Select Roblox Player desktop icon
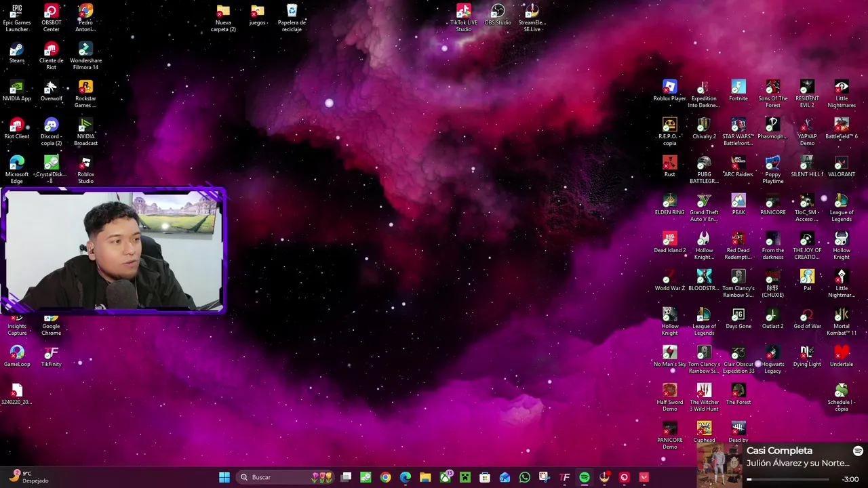This screenshot has height=488, width=868. point(669,90)
